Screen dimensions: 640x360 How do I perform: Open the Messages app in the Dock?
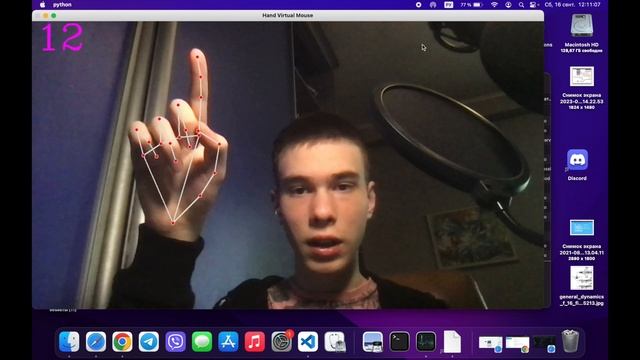[x=202, y=341]
